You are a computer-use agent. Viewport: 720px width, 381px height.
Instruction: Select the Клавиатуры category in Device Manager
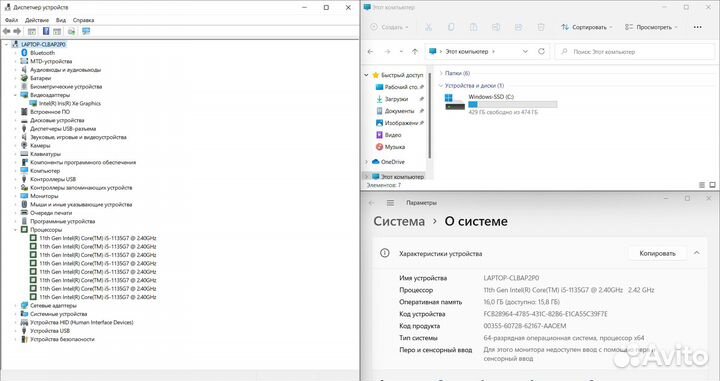point(45,154)
